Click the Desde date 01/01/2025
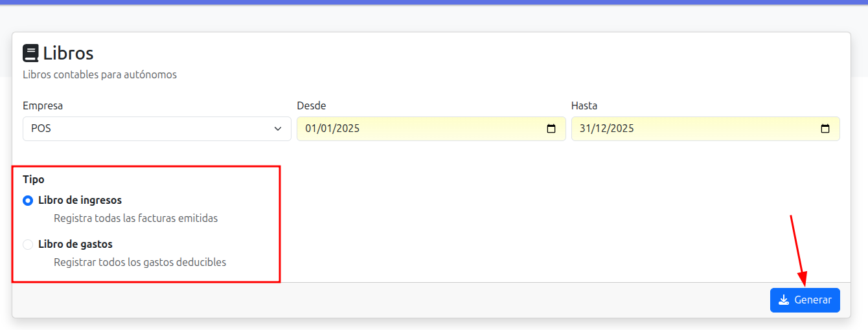The image size is (868, 330). pos(332,129)
